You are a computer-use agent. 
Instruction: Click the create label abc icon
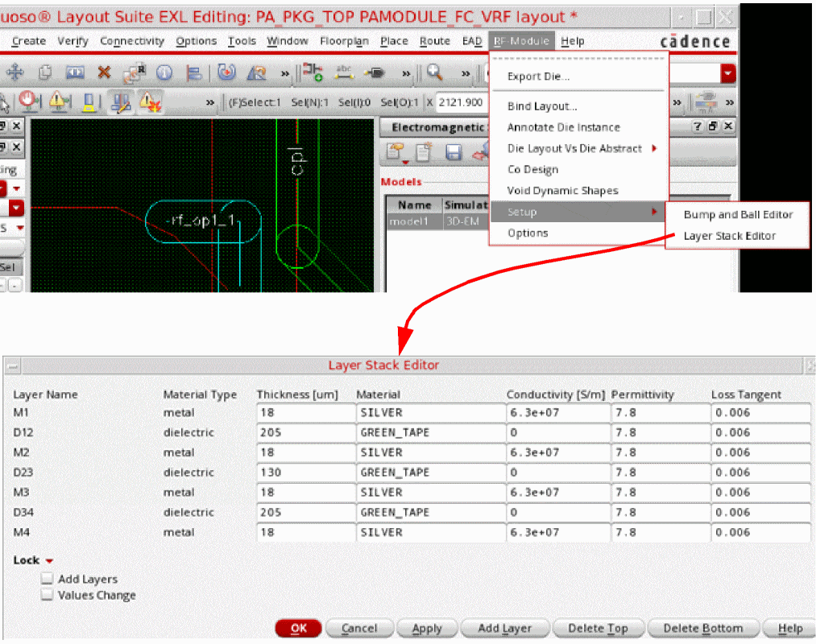point(345,73)
